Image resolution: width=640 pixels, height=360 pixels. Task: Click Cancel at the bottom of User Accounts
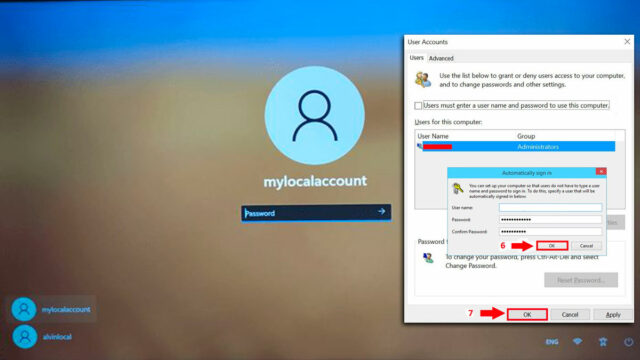pyautogui.click(x=570, y=315)
